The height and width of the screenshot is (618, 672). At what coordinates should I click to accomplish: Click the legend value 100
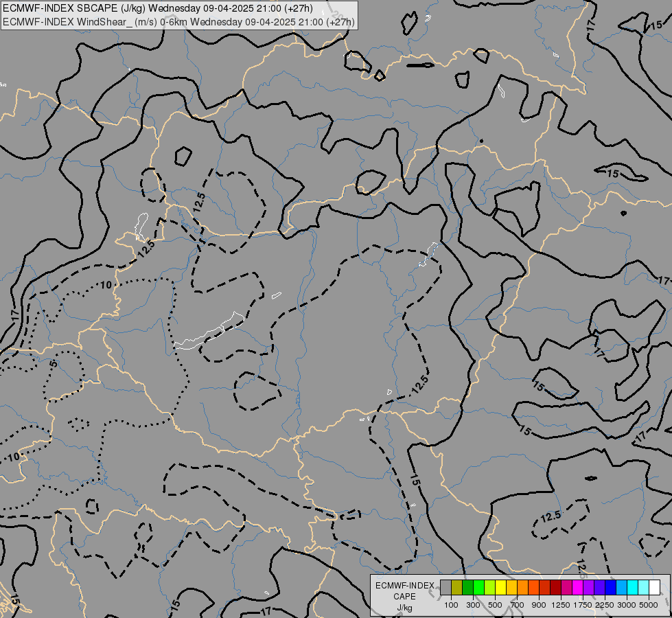coord(451,605)
